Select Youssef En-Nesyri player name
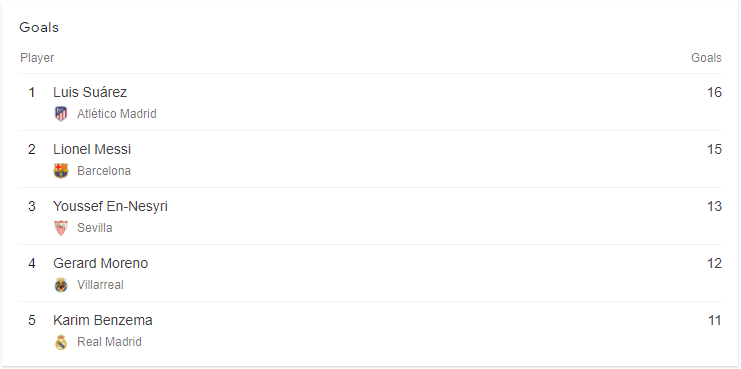 click(x=111, y=206)
